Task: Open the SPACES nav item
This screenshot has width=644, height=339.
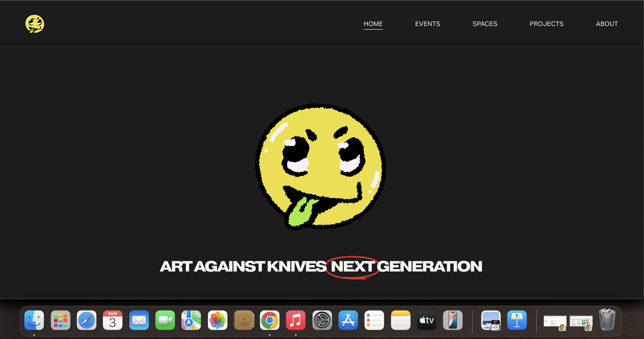Action: click(485, 24)
